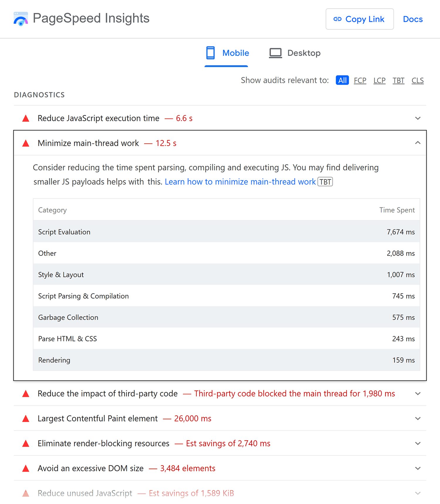Select the Script Evaluation row label
The width and height of the screenshot is (440, 504).
click(x=64, y=232)
